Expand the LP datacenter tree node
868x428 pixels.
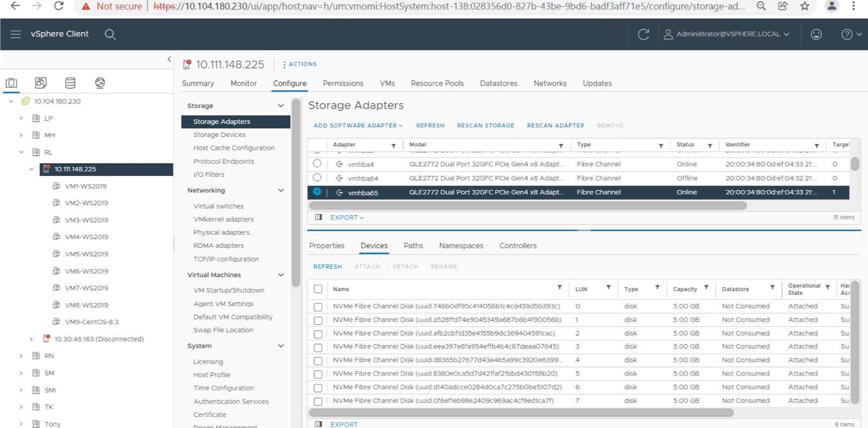coord(21,118)
